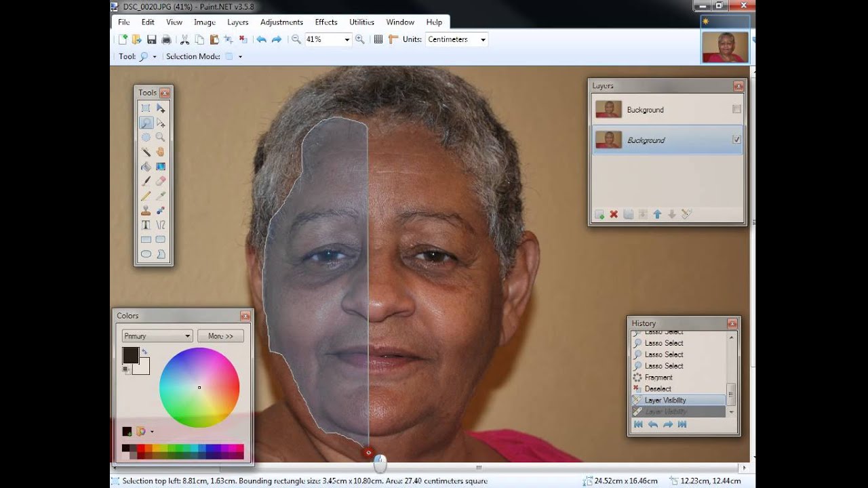
Task: Select the Pencil tool
Action: (x=146, y=196)
